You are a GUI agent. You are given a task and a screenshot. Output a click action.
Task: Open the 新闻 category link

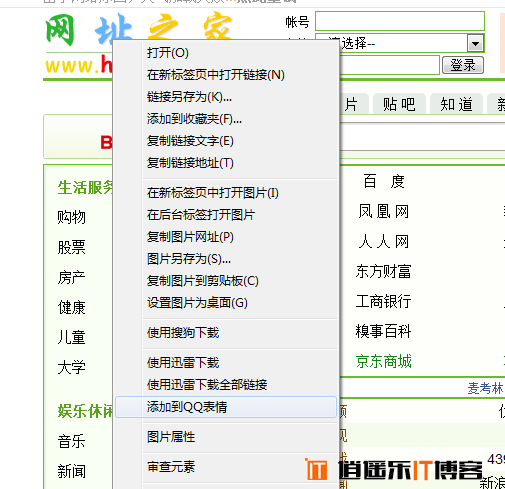[72, 471]
